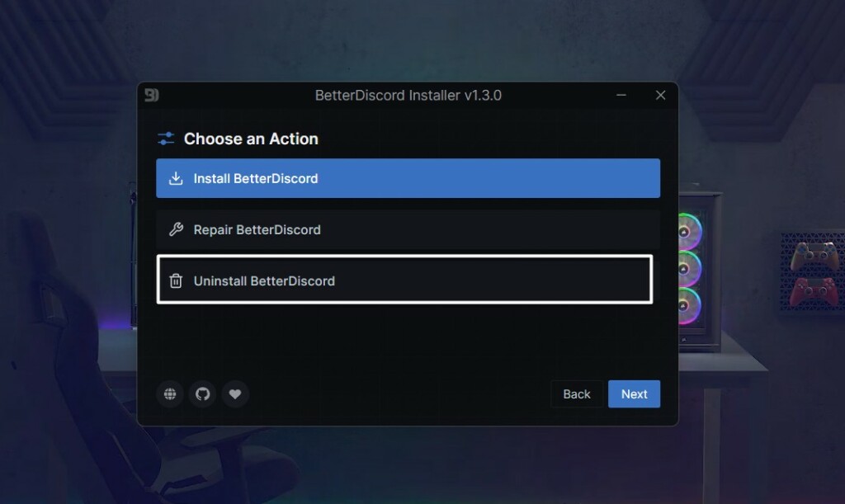845x504 pixels.
Task: Click the download arrow icon on Install row
Action: point(176,178)
